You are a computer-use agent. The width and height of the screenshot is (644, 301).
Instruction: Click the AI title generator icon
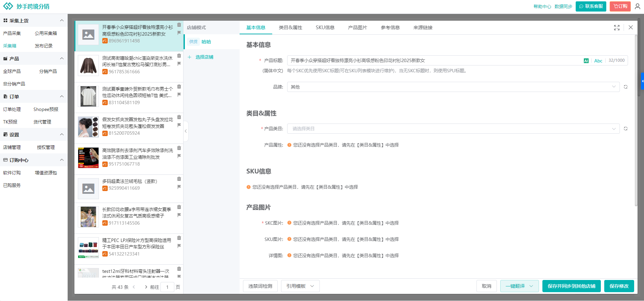(586, 61)
